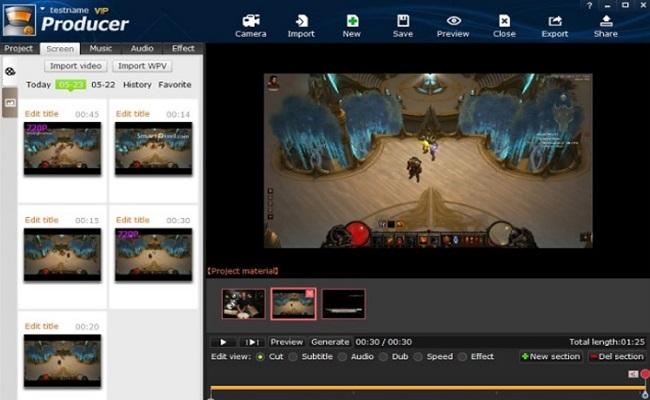650x400 pixels.
Task: Click the Camera icon in top toolbar
Action: [251, 21]
